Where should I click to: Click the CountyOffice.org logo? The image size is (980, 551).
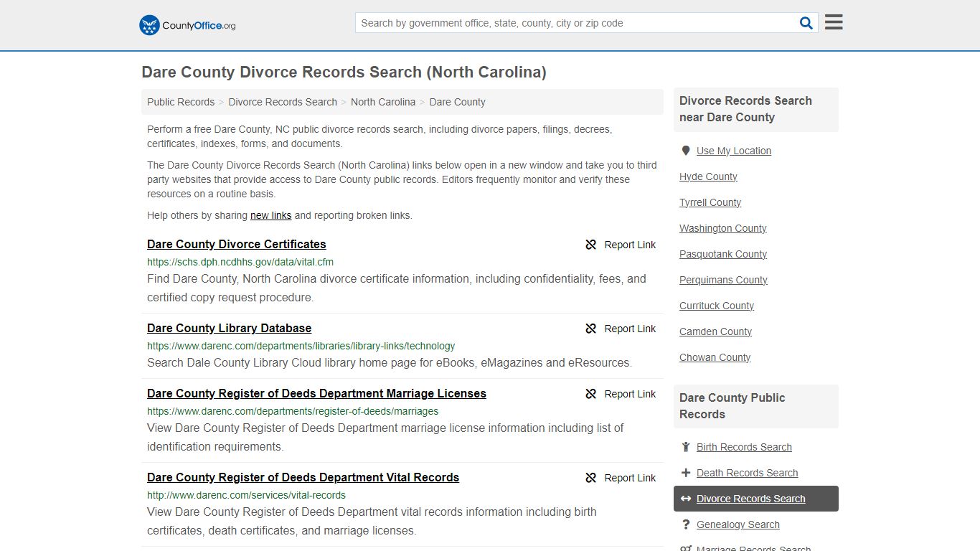click(187, 25)
